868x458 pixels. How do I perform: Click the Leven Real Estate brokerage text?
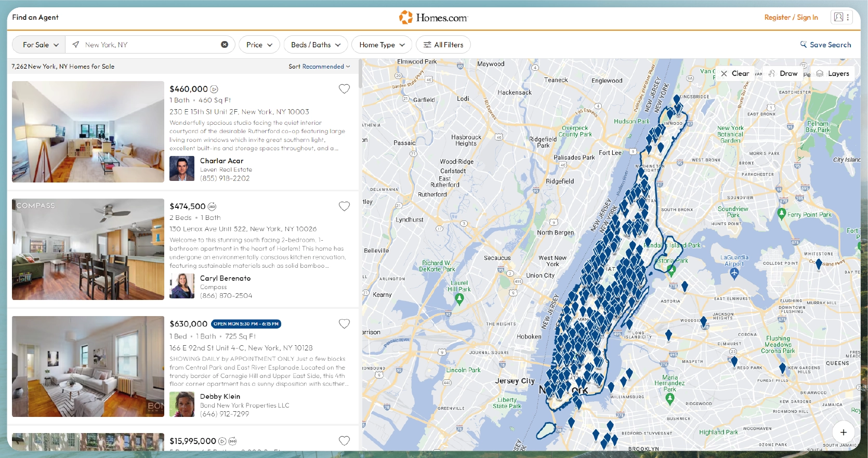(226, 169)
